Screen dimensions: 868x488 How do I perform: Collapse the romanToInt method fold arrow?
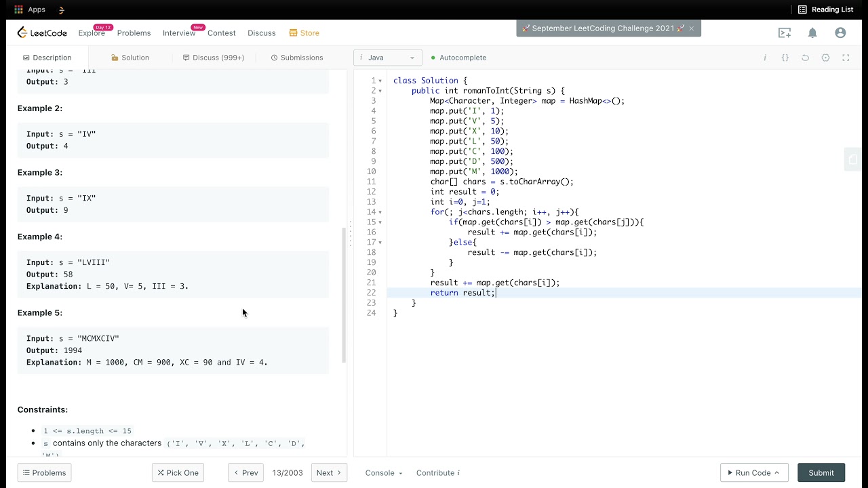(x=380, y=91)
